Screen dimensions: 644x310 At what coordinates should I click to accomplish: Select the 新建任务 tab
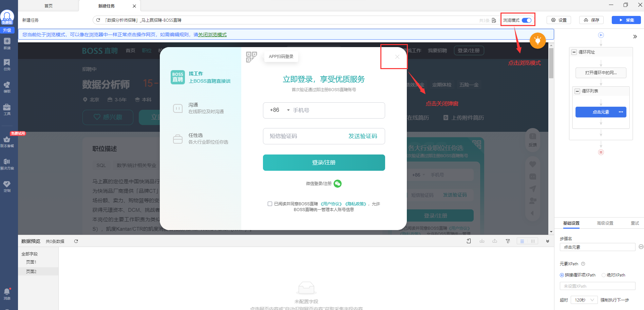click(x=107, y=6)
